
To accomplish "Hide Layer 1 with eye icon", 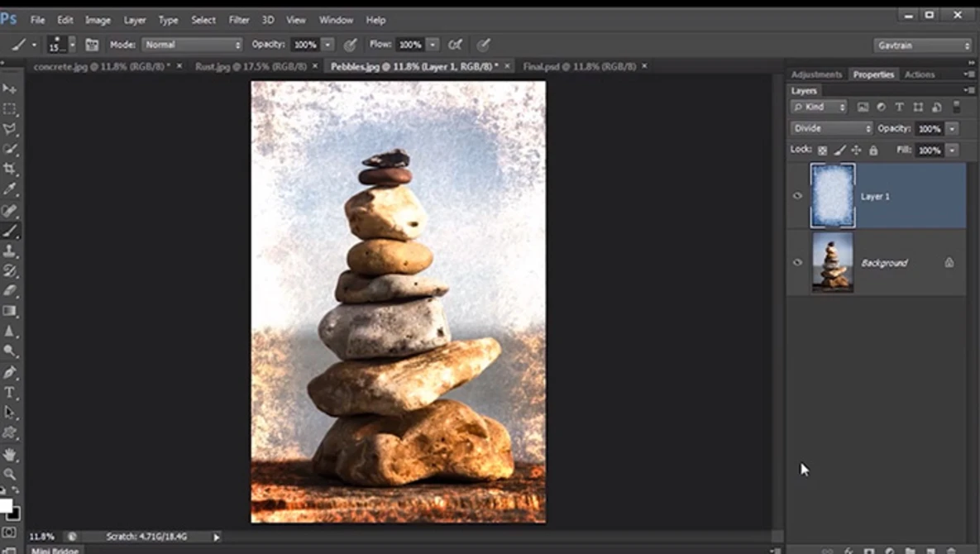I will [x=797, y=196].
